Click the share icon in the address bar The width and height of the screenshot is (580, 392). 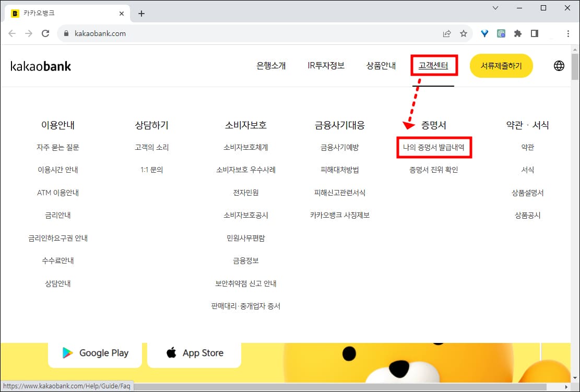tap(447, 33)
